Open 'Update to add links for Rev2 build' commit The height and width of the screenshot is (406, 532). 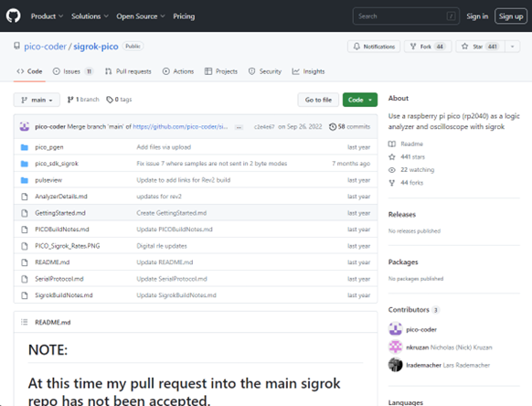183,180
